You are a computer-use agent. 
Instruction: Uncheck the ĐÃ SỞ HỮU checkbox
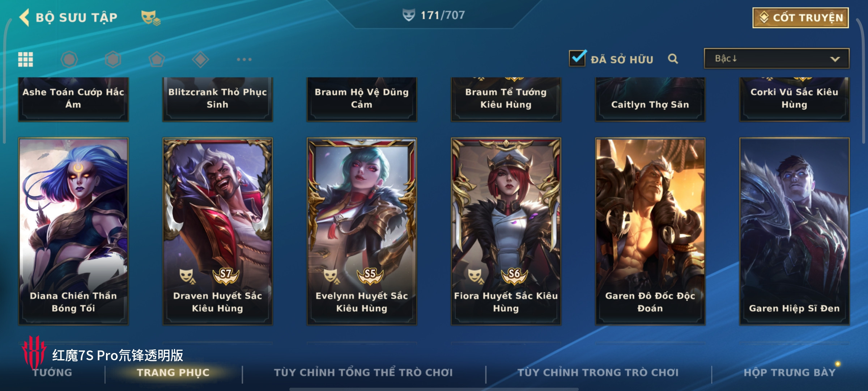click(x=578, y=58)
